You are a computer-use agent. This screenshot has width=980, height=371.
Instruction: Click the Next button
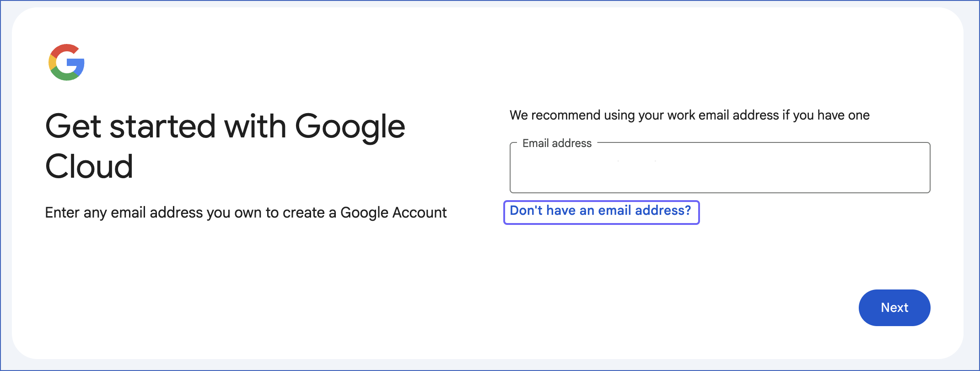894,307
